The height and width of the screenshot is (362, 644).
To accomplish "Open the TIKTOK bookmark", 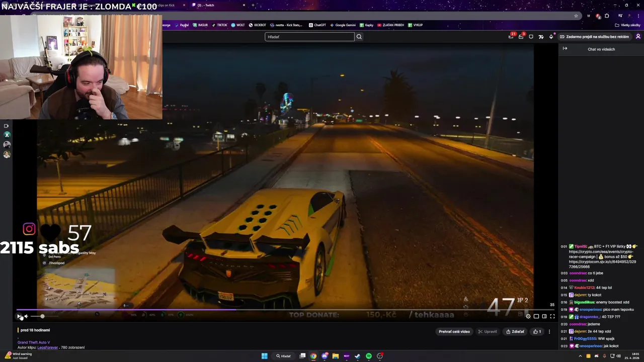I will click(219, 25).
